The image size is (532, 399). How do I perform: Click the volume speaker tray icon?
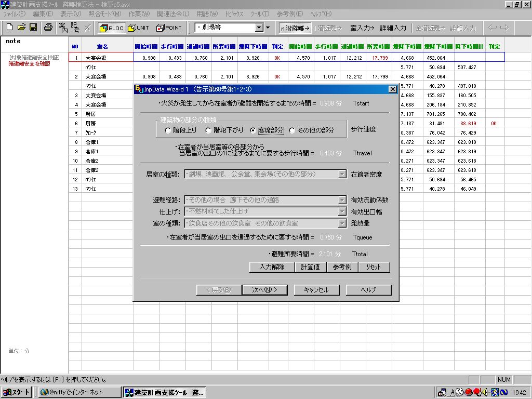pyautogui.click(x=485, y=392)
